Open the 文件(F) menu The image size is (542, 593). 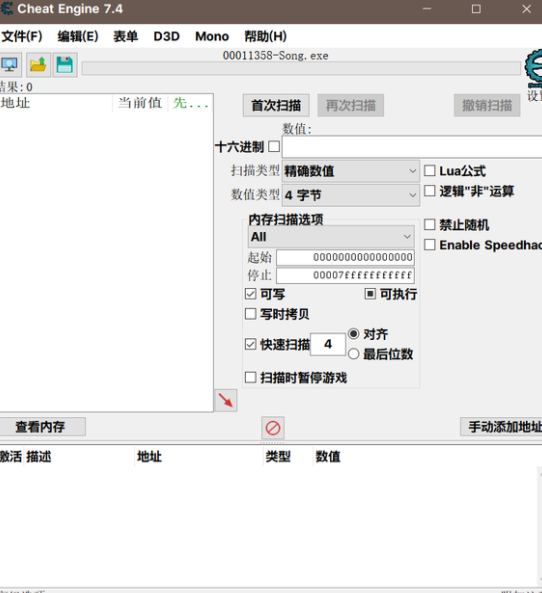22,36
